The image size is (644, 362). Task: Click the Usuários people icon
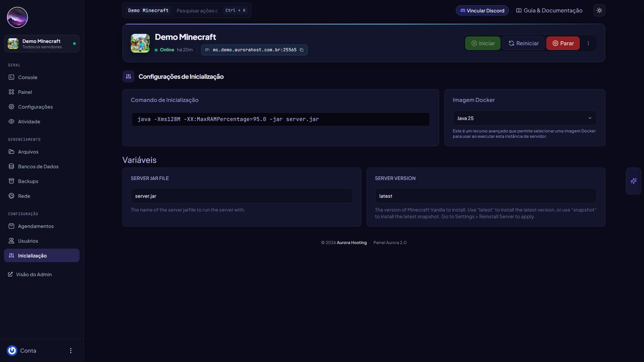click(x=11, y=241)
